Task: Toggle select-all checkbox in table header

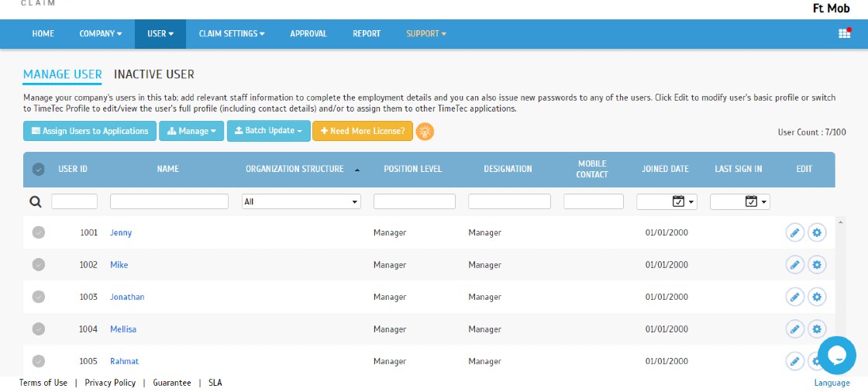Action: pos(38,170)
